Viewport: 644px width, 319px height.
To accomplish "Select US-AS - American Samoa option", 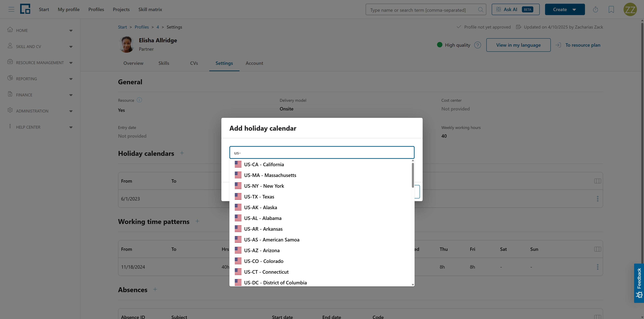I will click(320, 240).
